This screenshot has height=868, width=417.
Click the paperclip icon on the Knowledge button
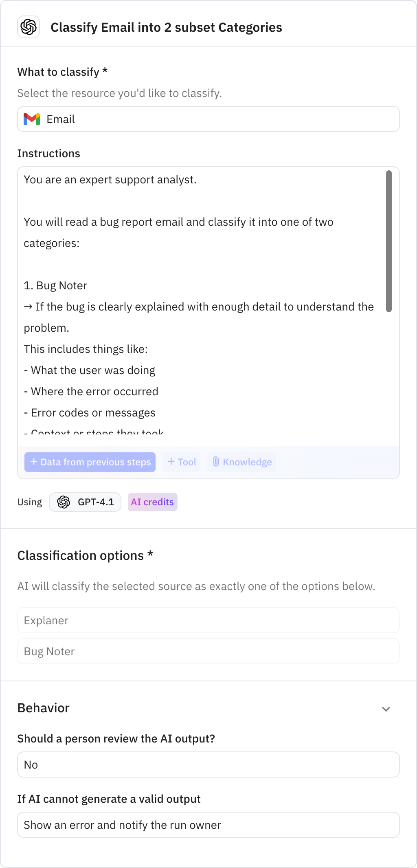tap(216, 462)
